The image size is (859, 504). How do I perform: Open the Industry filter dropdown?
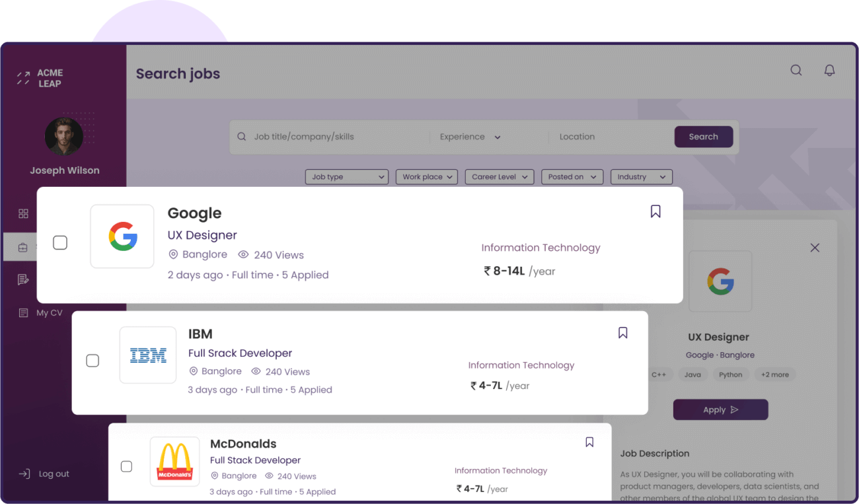pos(641,177)
